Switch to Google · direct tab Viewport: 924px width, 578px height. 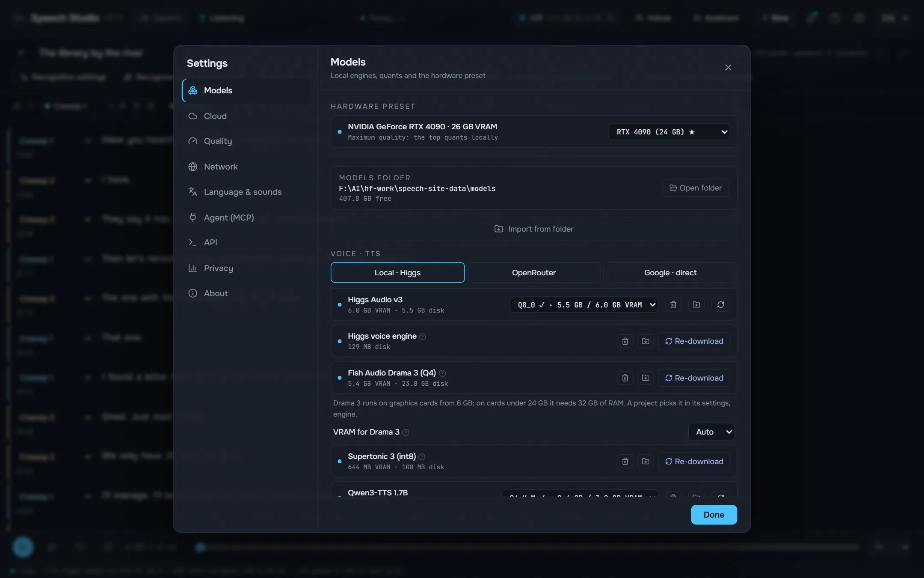point(670,273)
